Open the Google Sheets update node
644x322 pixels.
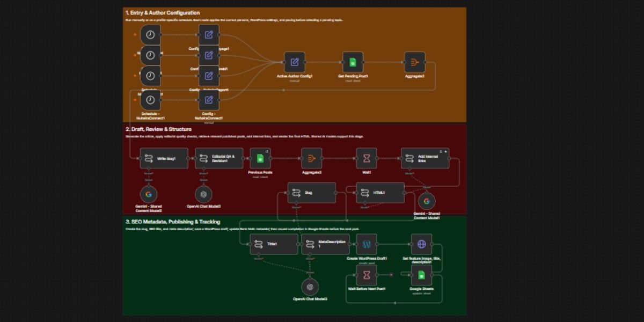click(x=421, y=275)
